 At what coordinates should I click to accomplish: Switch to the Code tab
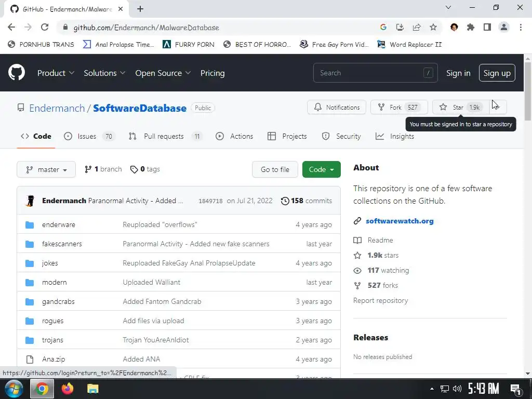[x=36, y=136]
